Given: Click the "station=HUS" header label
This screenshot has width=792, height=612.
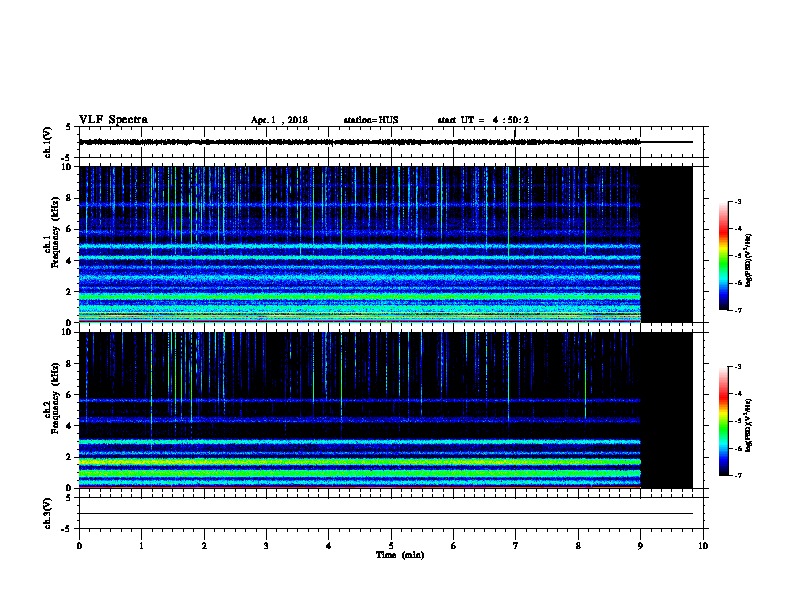Looking at the screenshot, I should (371, 120).
